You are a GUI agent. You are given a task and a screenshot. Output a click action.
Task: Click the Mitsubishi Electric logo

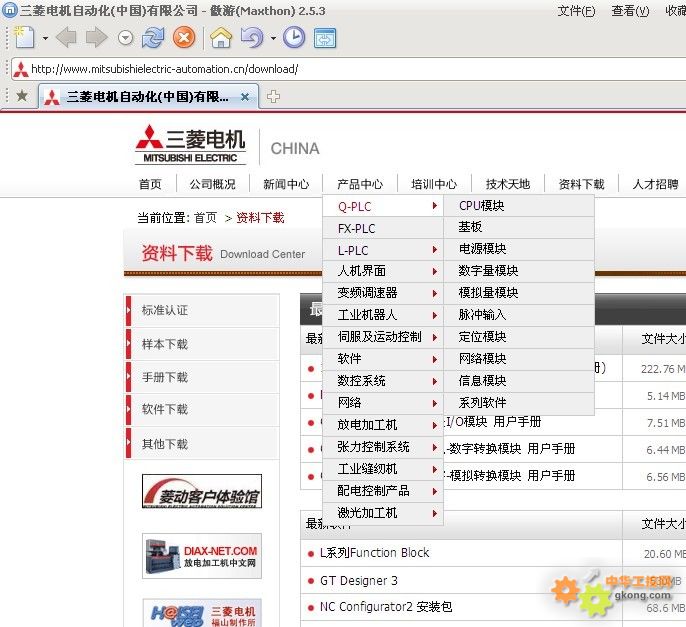click(x=190, y=144)
